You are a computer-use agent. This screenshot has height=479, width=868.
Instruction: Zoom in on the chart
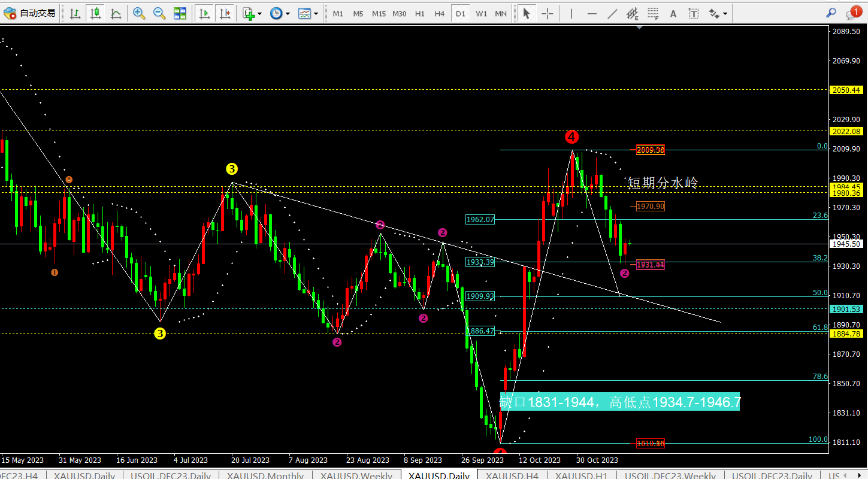point(139,13)
